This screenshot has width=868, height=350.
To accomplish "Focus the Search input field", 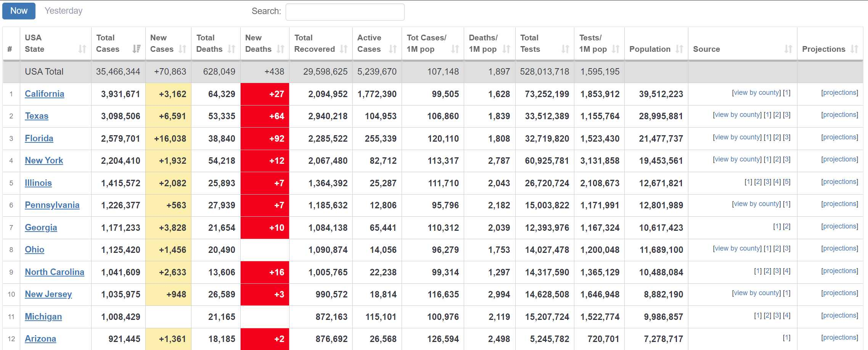I will 345,12.
